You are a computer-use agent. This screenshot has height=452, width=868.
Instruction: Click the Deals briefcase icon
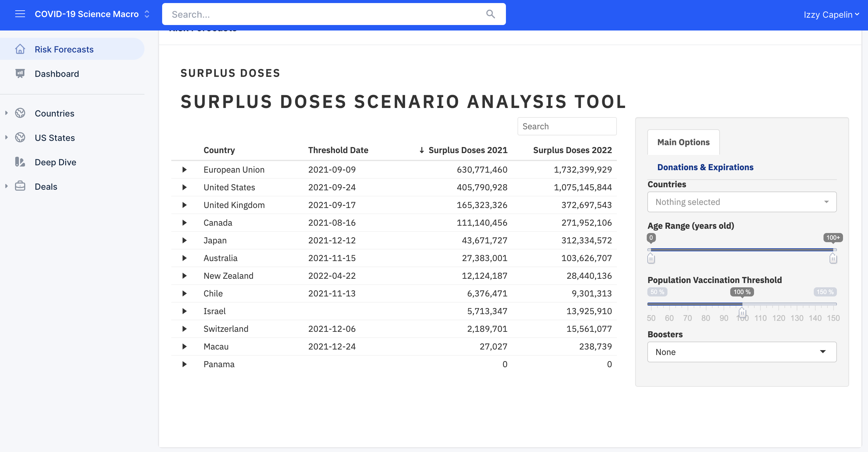pos(20,187)
